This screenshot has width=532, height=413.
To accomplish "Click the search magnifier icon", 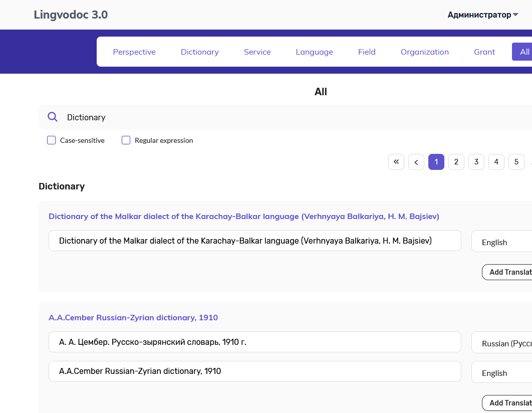I will (53, 117).
